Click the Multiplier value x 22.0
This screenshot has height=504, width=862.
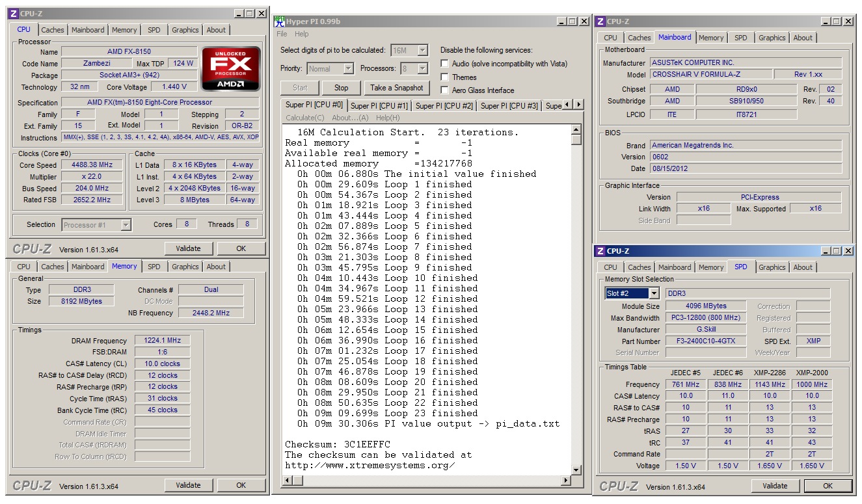click(x=92, y=177)
